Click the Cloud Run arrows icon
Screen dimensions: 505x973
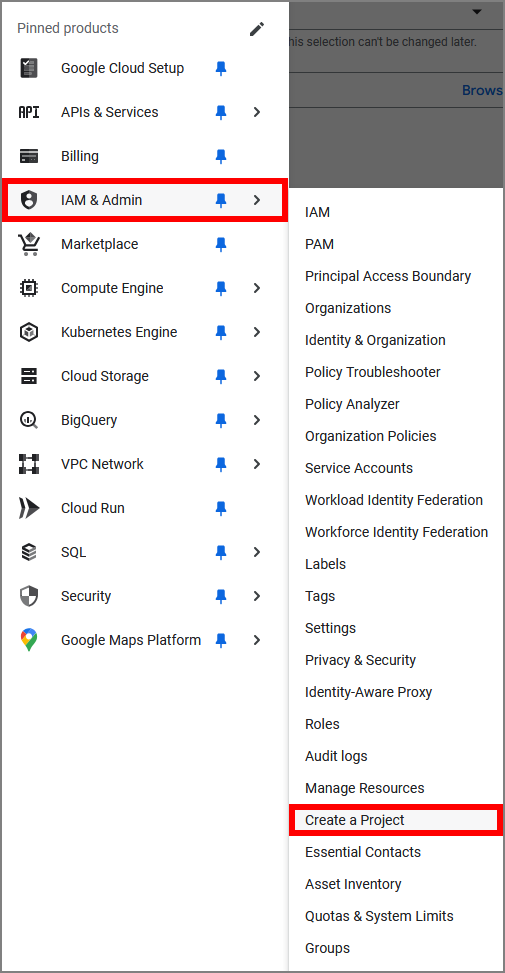click(x=29, y=508)
